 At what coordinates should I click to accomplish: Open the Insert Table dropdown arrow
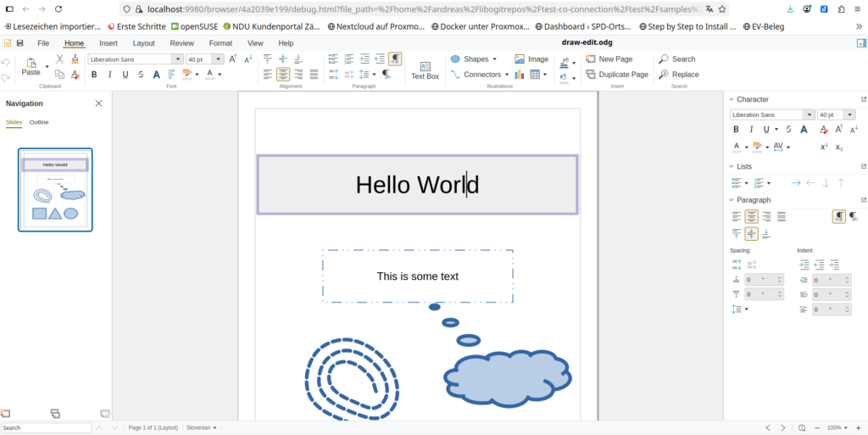click(545, 74)
